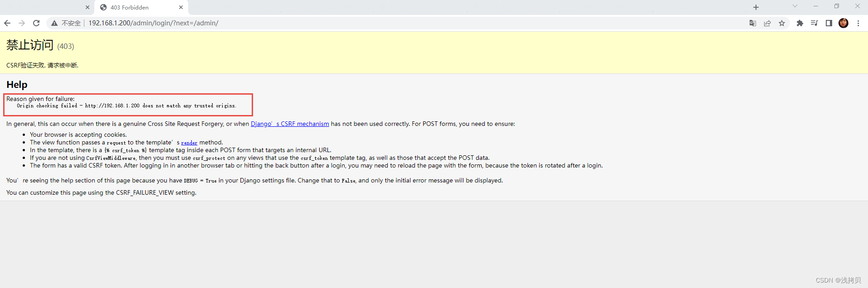Reload the 403 Forbidden page
This screenshot has height=288, width=868.
click(x=36, y=23)
